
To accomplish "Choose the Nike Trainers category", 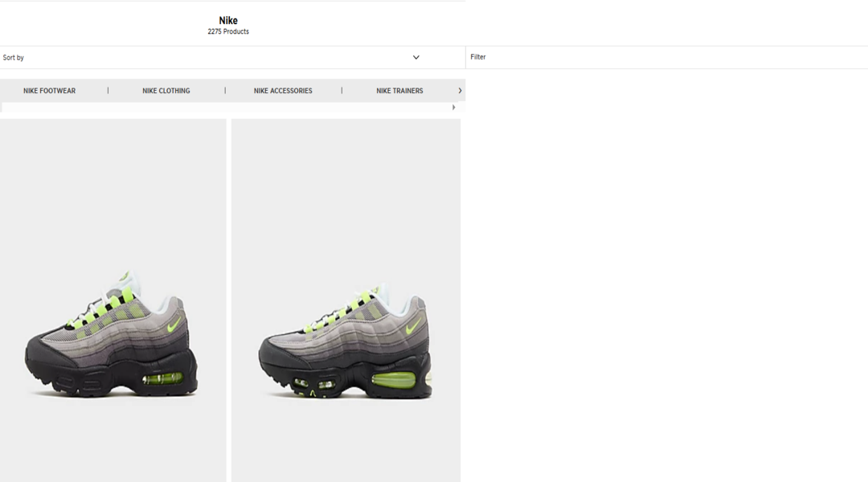I will (x=399, y=91).
